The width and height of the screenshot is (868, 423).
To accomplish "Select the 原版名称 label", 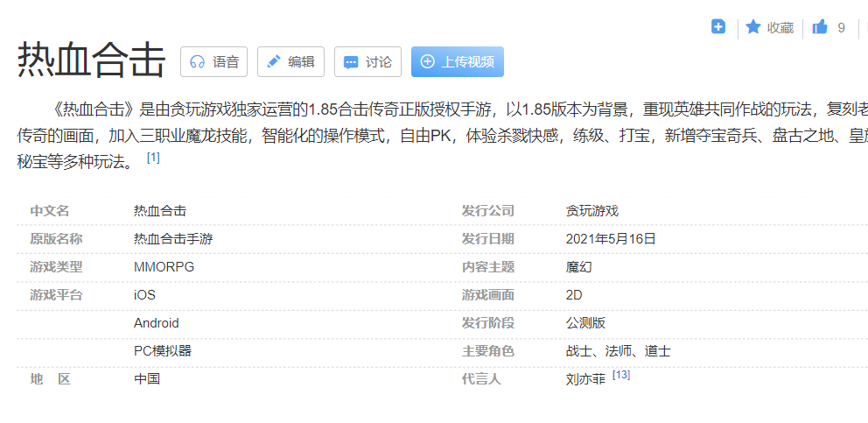I will 57,239.
